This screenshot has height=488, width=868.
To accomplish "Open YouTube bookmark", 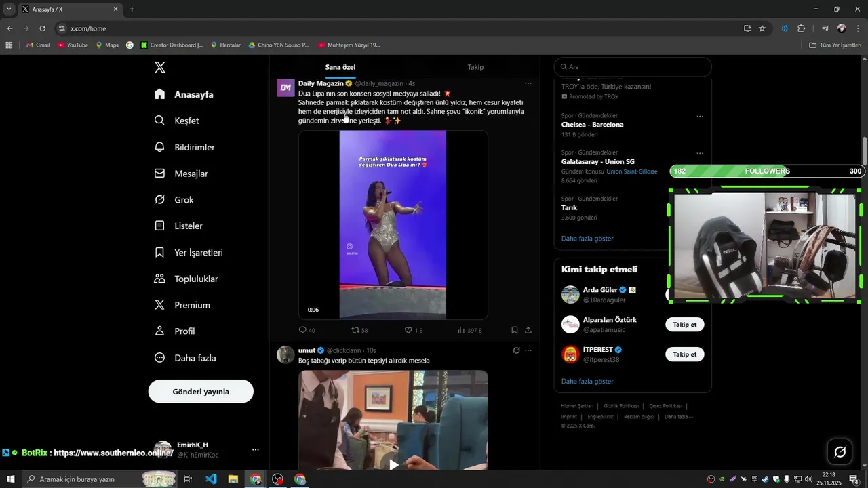I will click(73, 45).
